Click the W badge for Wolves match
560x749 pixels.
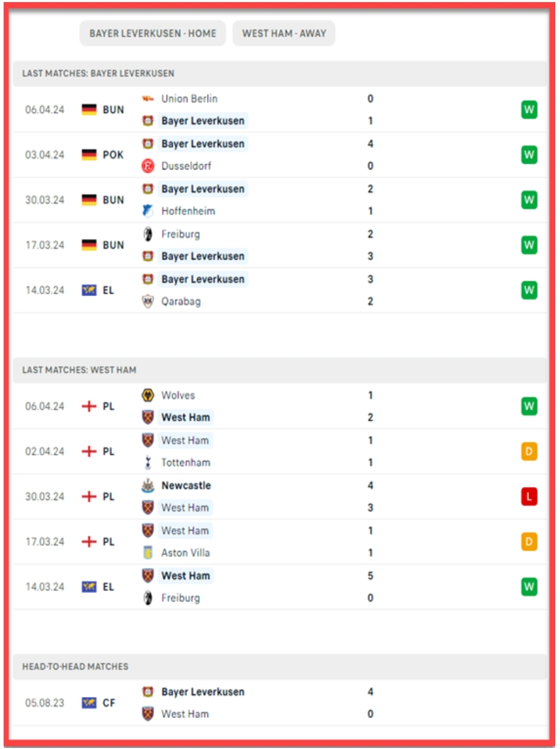tap(529, 406)
